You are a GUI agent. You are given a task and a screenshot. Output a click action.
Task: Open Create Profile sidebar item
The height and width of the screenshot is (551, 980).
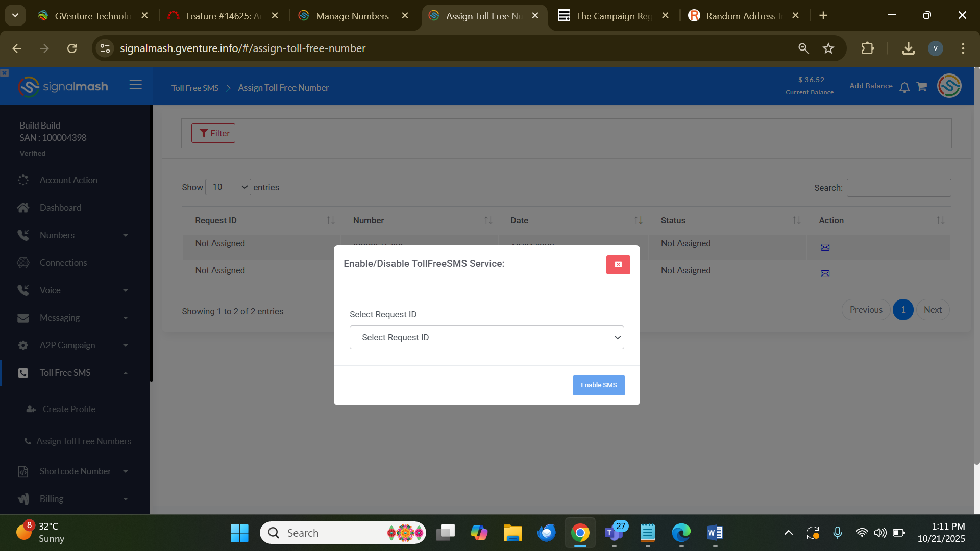point(69,409)
